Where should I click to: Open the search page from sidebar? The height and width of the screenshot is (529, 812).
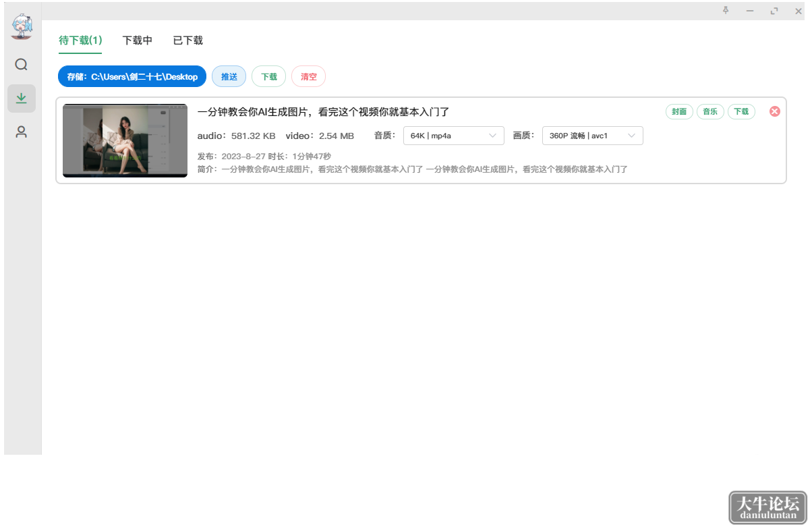tap(22, 65)
